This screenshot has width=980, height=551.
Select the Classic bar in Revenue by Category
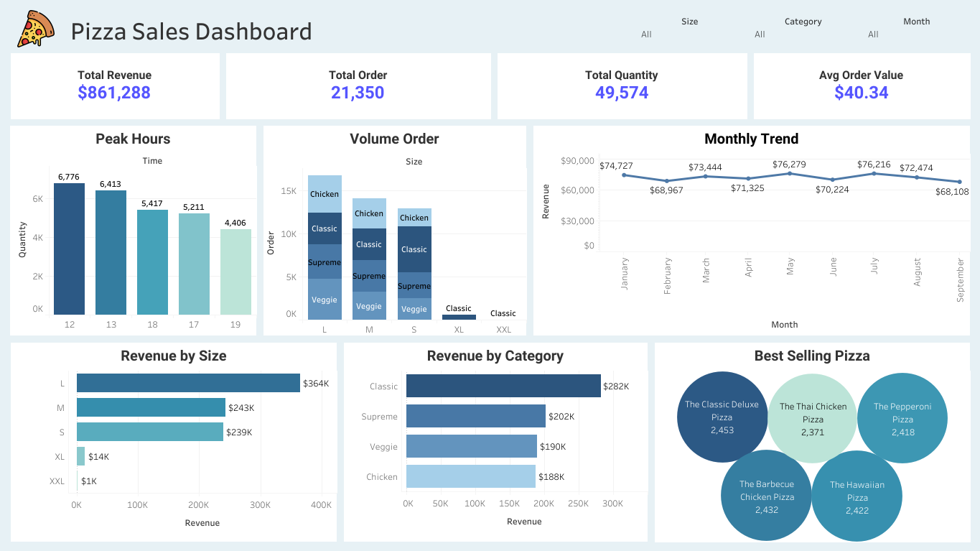click(x=503, y=386)
